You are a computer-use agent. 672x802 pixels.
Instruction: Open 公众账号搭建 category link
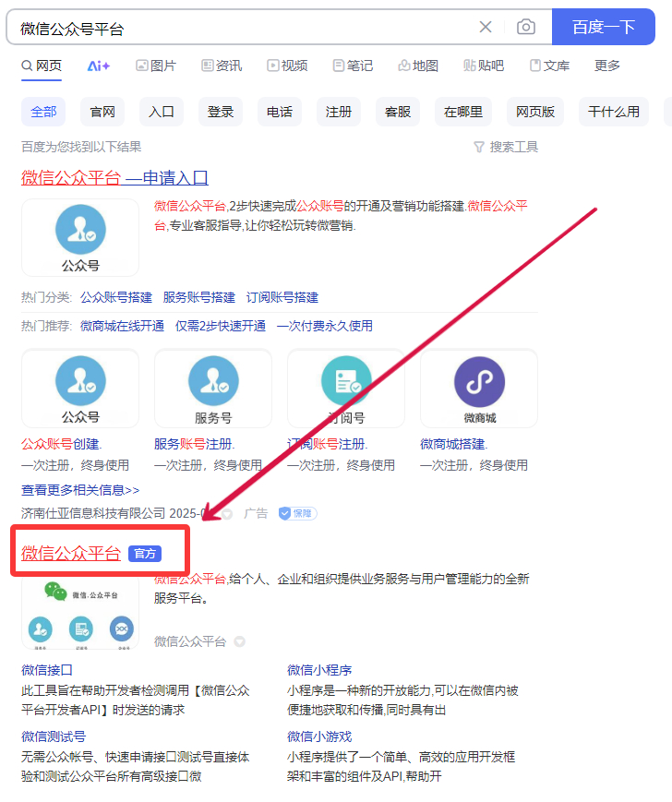(116, 297)
